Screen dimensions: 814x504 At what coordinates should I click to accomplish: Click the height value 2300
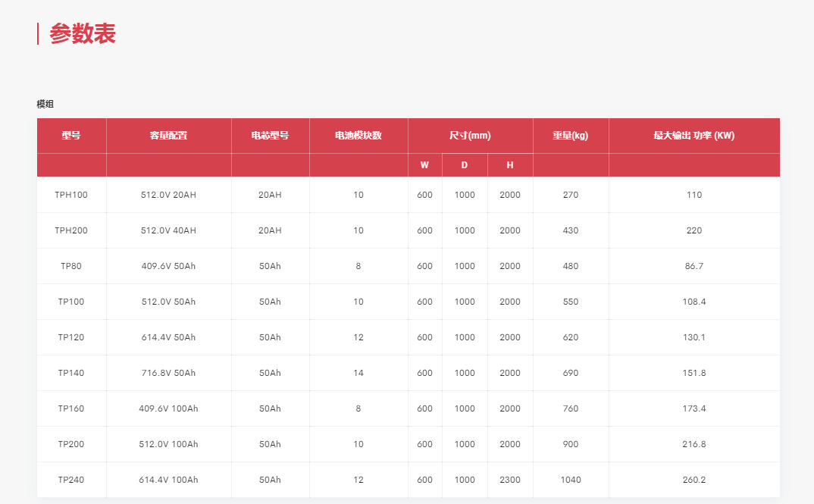point(510,480)
